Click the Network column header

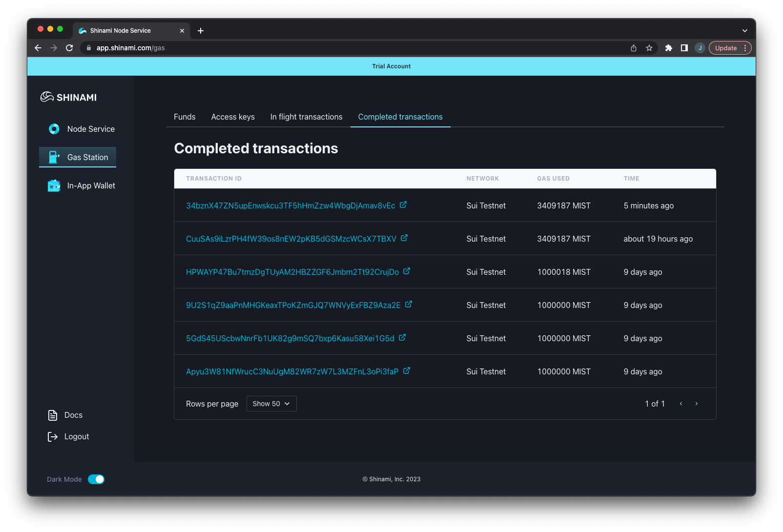(x=483, y=179)
